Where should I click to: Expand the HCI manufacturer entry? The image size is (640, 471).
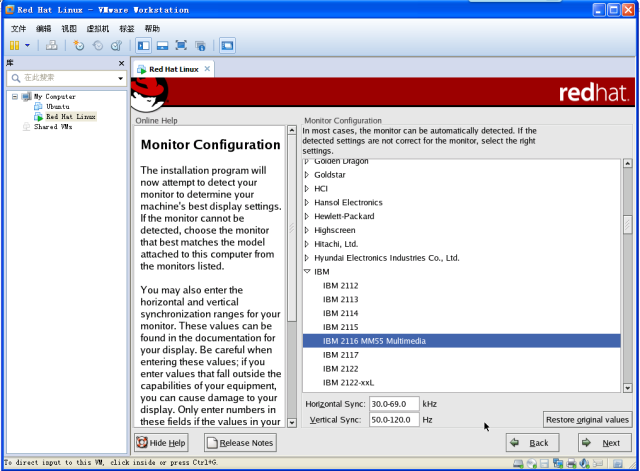click(x=307, y=189)
